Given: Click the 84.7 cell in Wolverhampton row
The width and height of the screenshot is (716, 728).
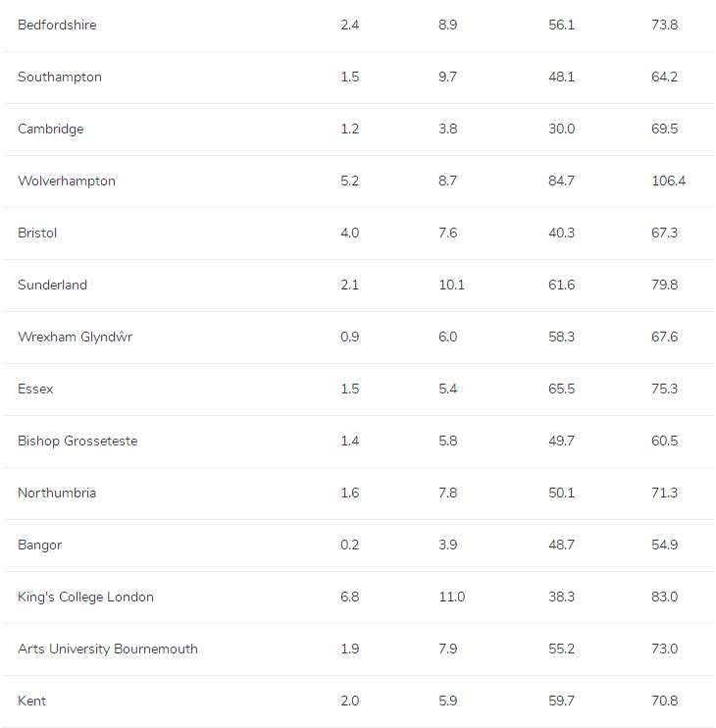Looking at the screenshot, I should 561,181.
